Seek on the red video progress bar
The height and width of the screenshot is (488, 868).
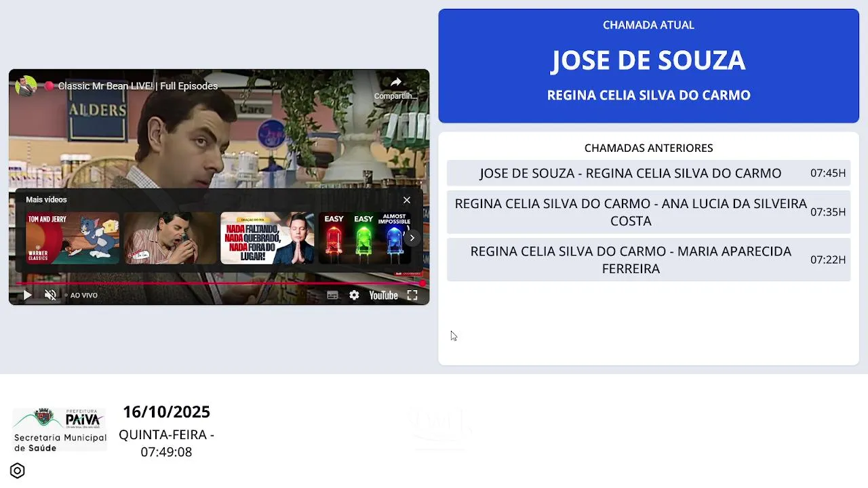pyautogui.click(x=218, y=283)
